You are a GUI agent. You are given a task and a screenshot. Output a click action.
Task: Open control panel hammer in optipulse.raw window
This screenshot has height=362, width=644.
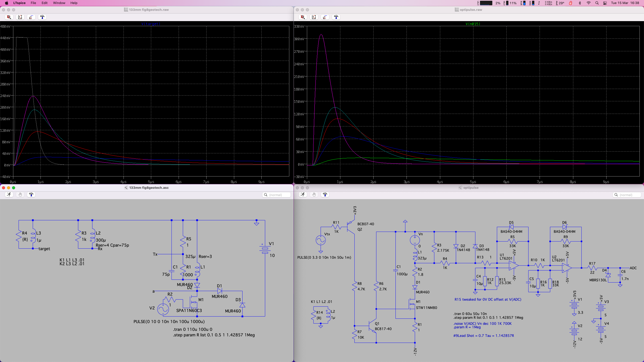(x=336, y=17)
